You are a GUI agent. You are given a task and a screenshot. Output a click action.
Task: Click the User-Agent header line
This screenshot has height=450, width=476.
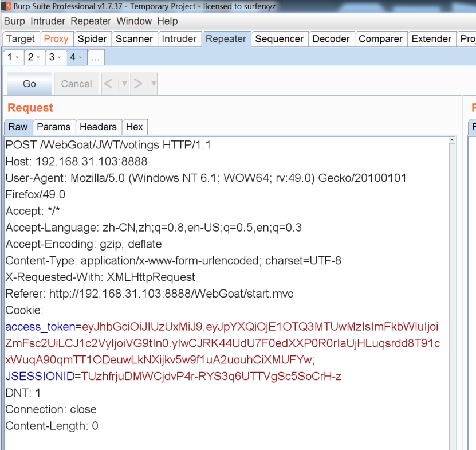pyautogui.click(x=206, y=178)
